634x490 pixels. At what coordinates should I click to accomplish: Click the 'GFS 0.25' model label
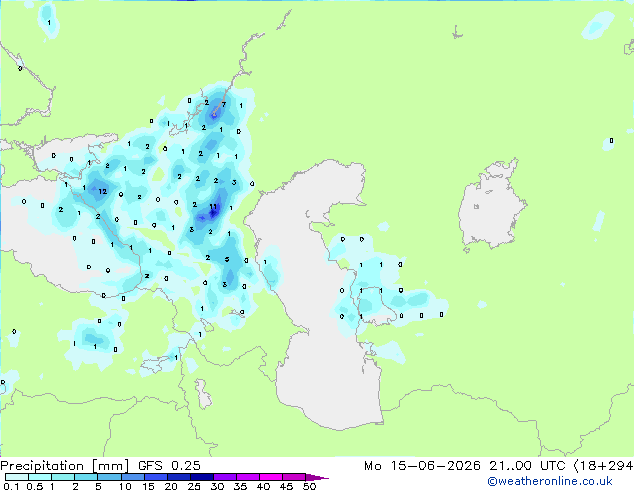169,466
